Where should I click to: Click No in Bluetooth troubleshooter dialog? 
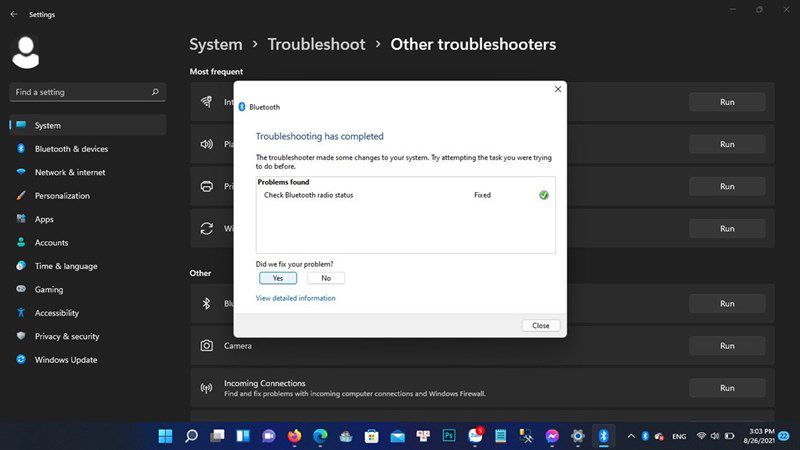click(326, 278)
